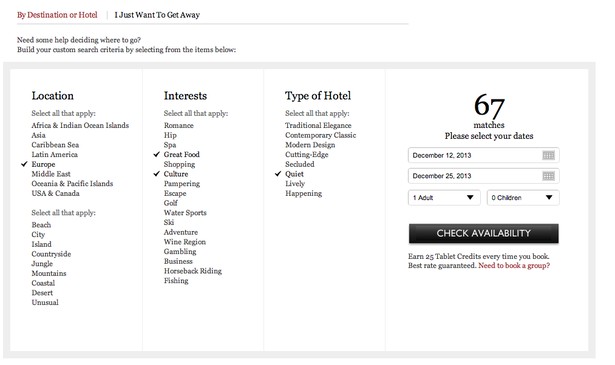Open calendar icon for December 25 date
615x365 pixels.
click(548, 176)
